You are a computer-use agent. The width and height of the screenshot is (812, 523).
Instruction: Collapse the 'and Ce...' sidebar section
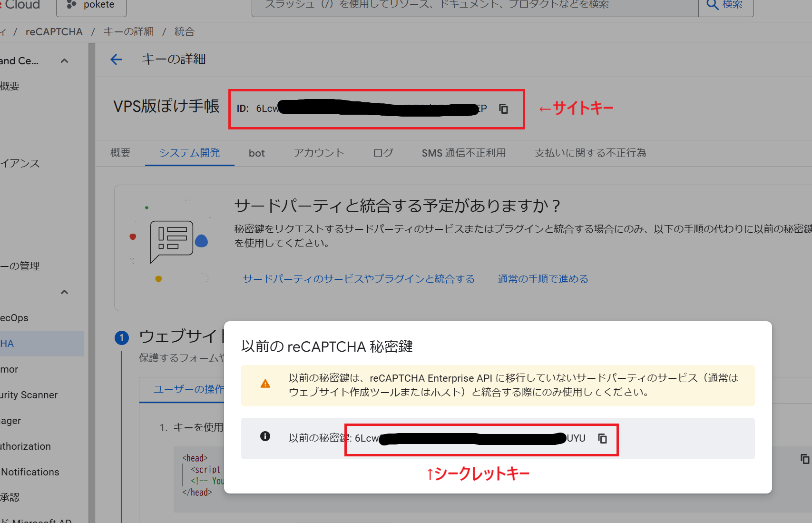pos(65,61)
